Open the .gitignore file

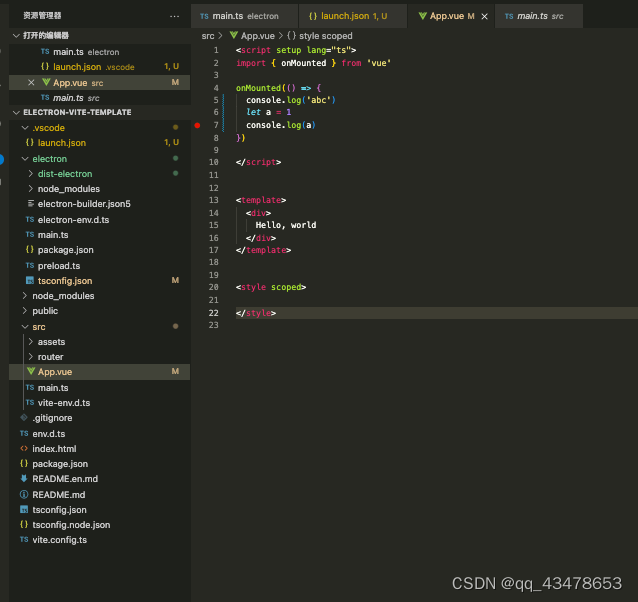tap(99, 418)
